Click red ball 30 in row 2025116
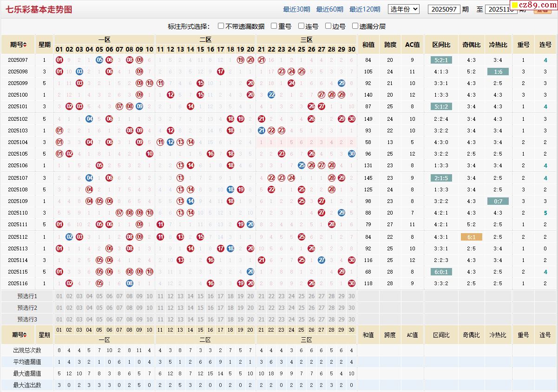This screenshot has width=558, height=392. pyautogui.click(x=351, y=283)
